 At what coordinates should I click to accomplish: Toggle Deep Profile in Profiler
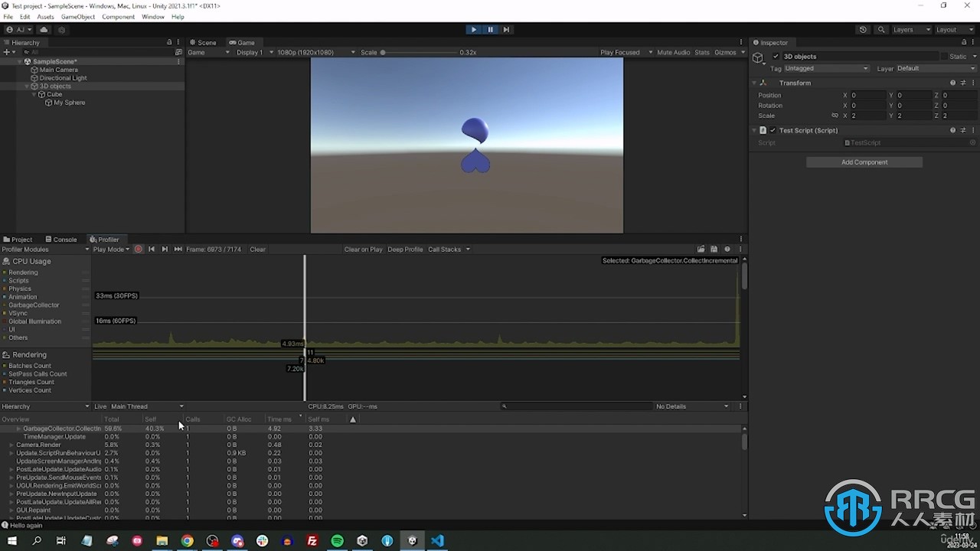pyautogui.click(x=405, y=249)
